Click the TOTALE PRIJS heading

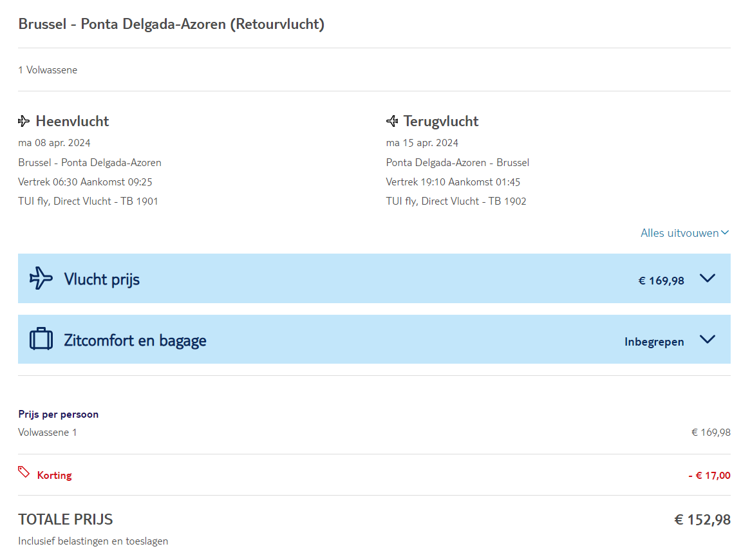(66, 519)
